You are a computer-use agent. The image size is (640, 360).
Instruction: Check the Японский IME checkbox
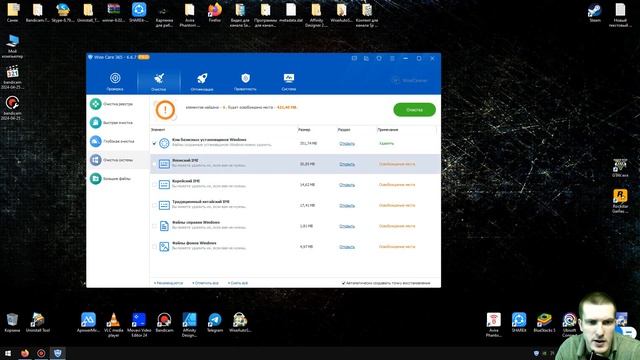click(x=154, y=164)
